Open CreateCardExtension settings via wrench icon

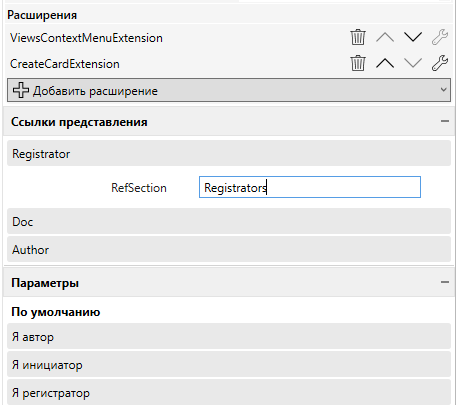(440, 63)
